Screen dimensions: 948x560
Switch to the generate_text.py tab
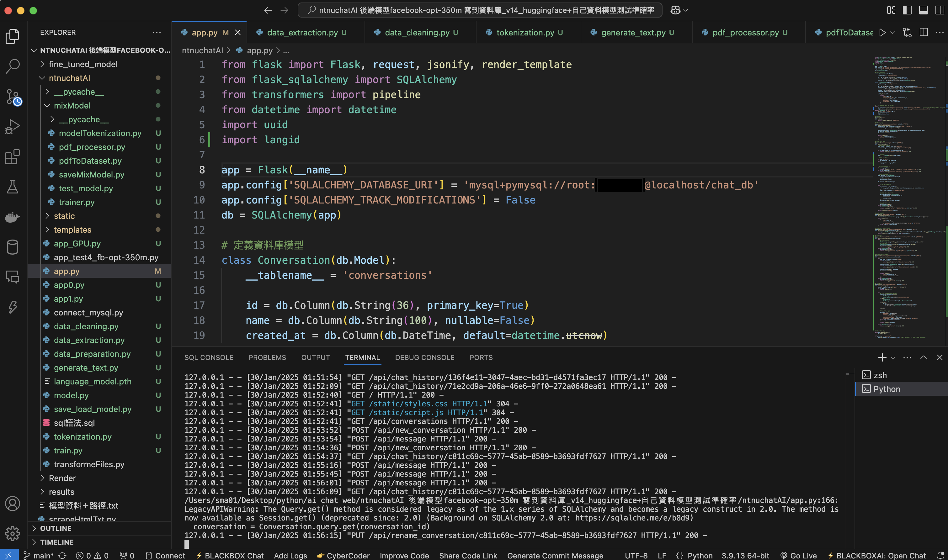coord(637,33)
